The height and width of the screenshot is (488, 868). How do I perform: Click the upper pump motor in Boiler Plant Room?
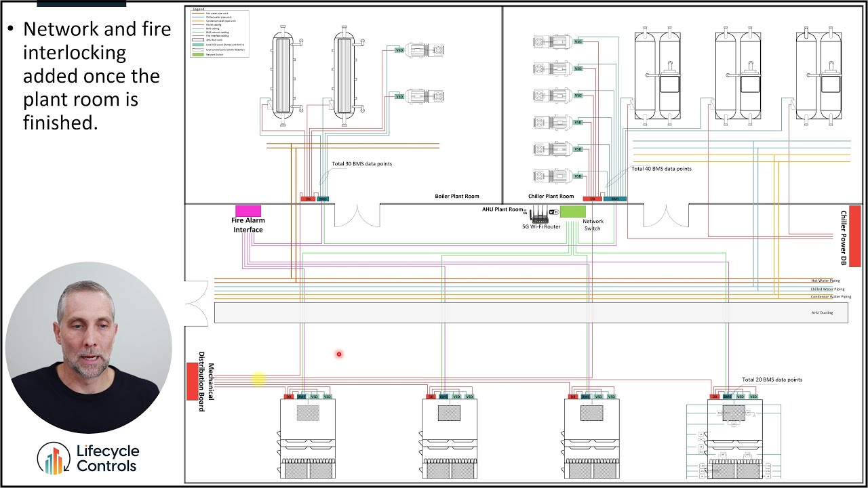pos(425,50)
